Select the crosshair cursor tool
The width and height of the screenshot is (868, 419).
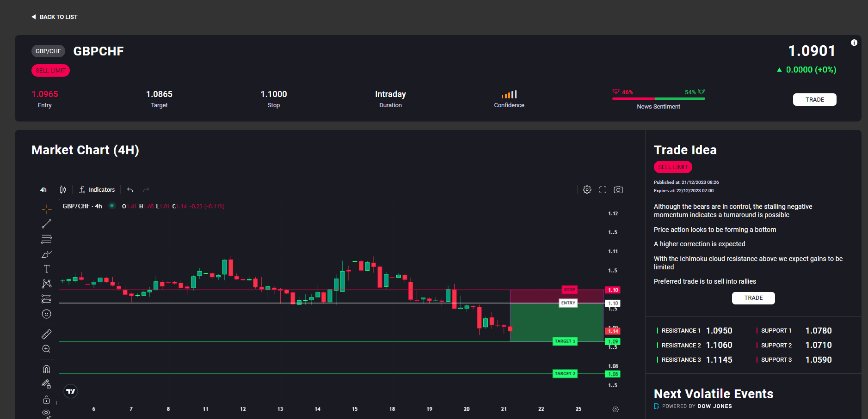(x=46, y=209)
